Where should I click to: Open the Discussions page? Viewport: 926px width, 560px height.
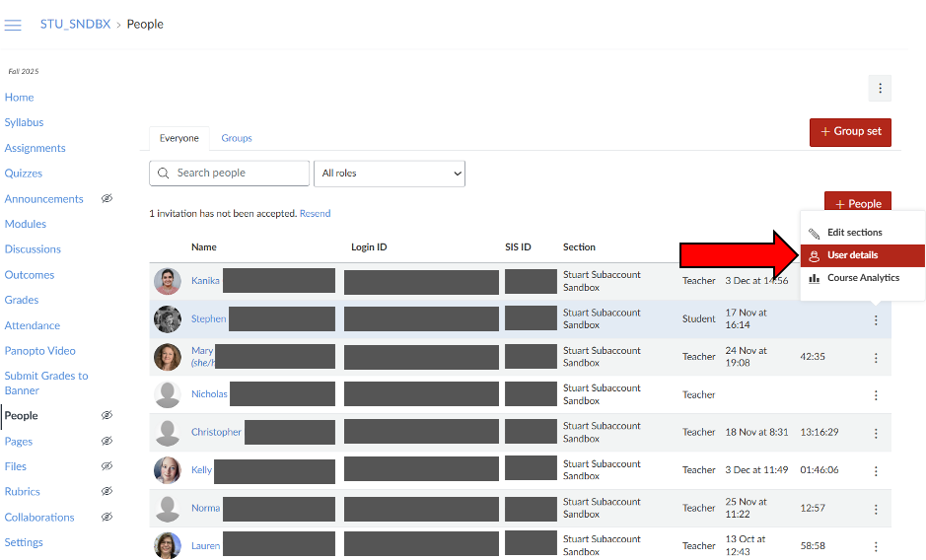[x=33, y=249]
